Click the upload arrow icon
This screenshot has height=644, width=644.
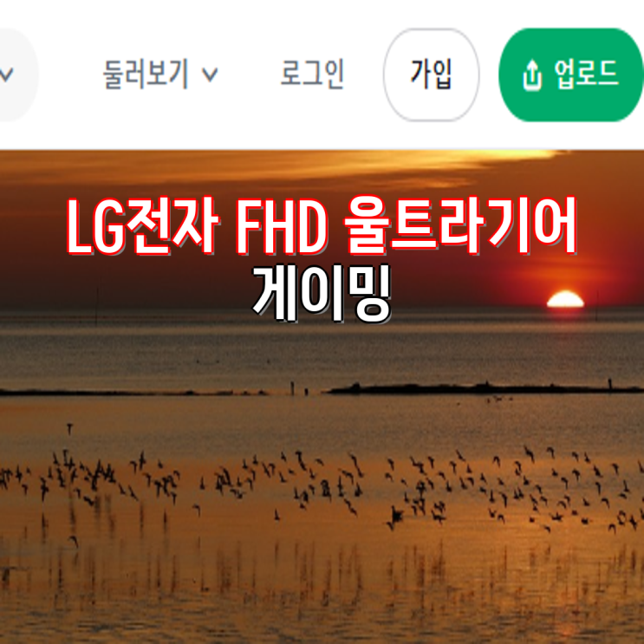[x=532, y=75]
